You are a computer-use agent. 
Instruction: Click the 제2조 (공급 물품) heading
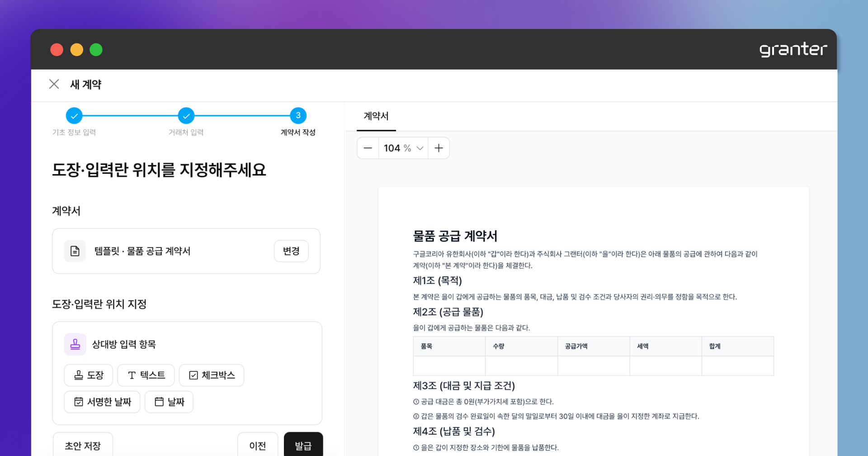[448, 312]
